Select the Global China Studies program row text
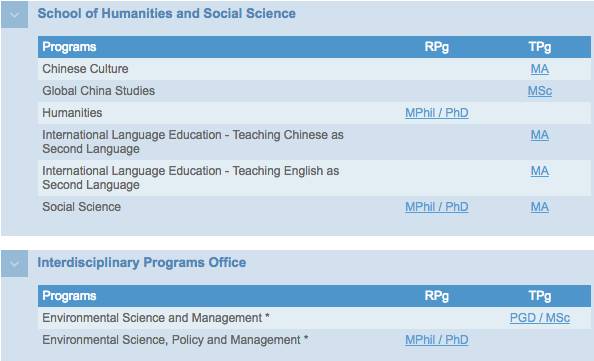Image resolution: width=594 pixels, height=361 pixels. pos(98,91)
